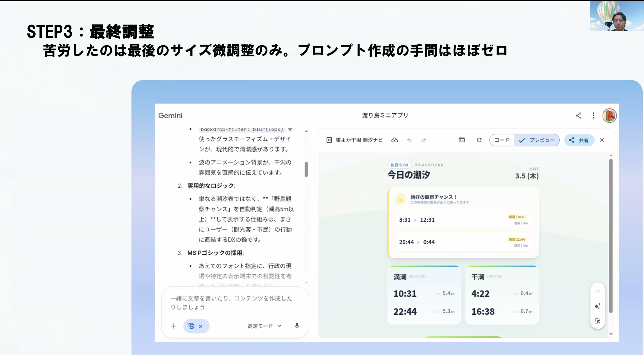Switch to the コード view
644x355 pixels.
click(502, 140)
